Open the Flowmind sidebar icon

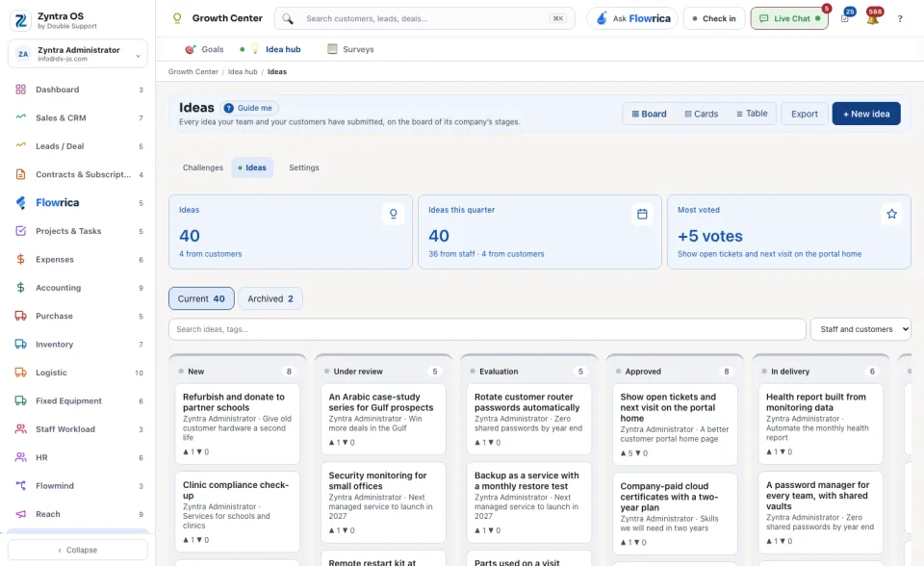(x=20, y=486)
